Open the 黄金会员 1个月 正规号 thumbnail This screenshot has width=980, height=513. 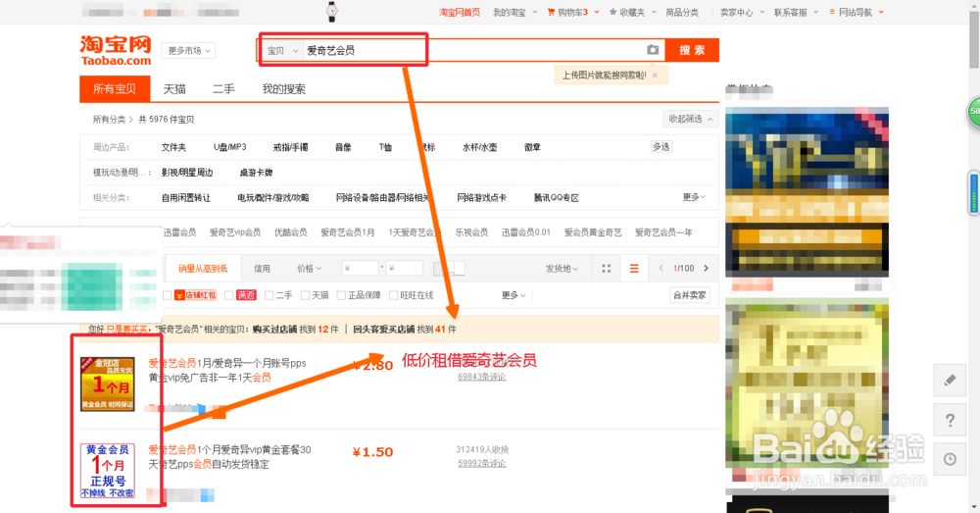[x=108, y=471]
